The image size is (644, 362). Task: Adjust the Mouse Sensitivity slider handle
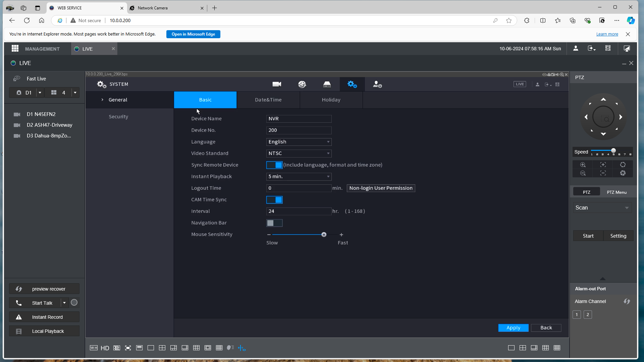click(324, 235)
